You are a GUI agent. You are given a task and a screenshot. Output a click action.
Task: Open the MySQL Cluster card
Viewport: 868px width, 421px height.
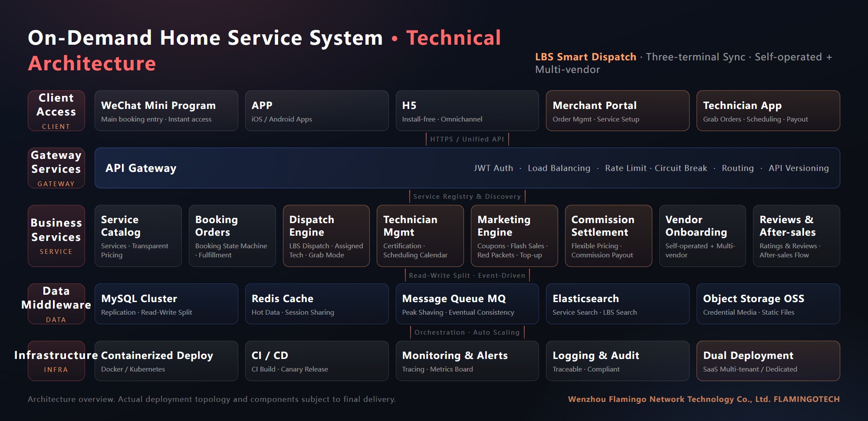click(166, 304)
